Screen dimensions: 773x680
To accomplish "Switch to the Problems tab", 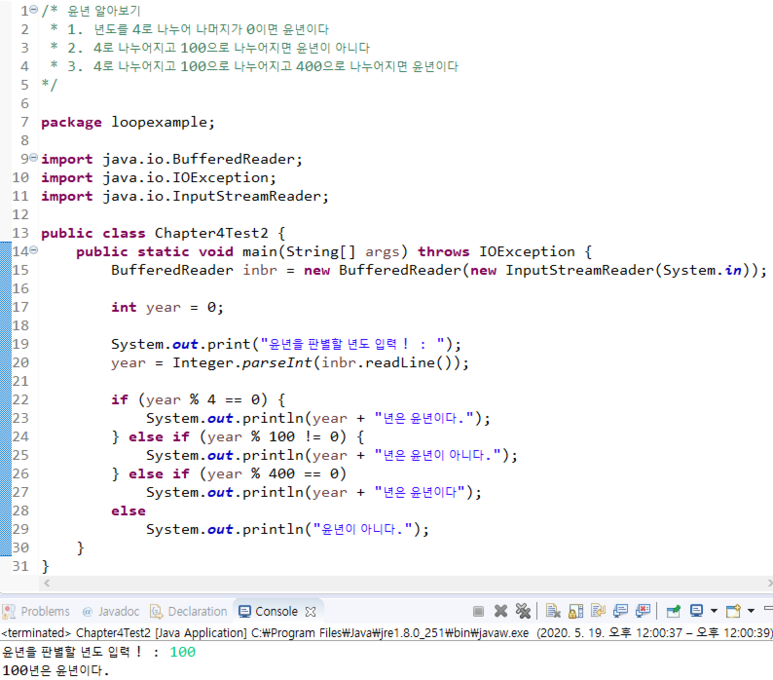I will coord(36,611).
